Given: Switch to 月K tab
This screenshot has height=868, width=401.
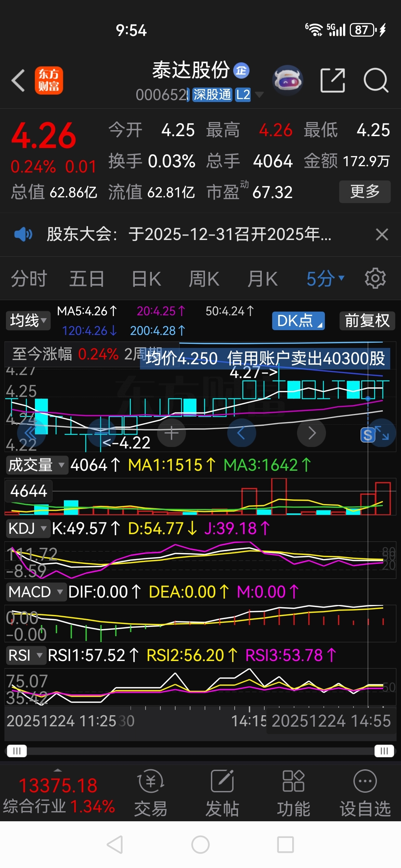Looking at the screenshot, I should pos(263,279).
